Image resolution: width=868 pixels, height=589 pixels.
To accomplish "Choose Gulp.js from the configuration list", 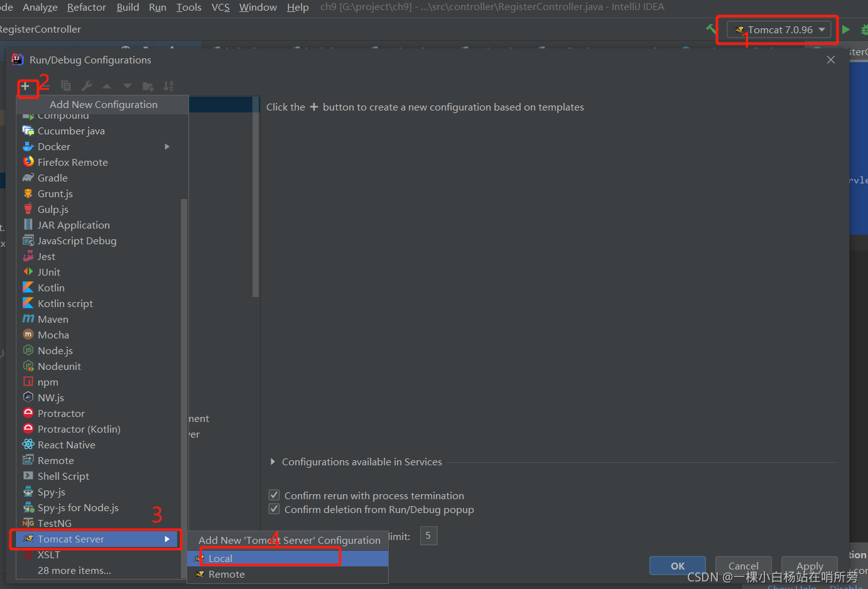I will click(99, 209).
